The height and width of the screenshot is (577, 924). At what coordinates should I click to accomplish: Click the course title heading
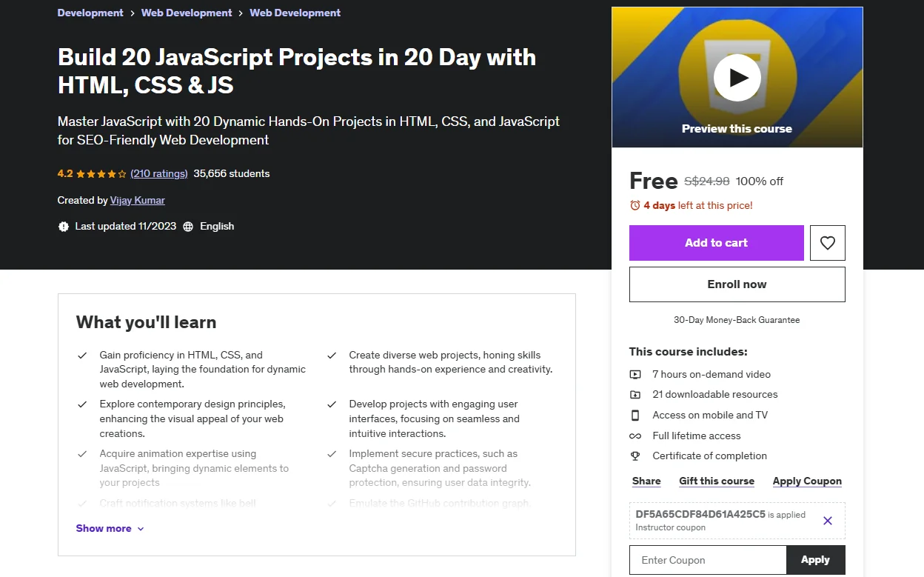pyautogui.click(x=297, y=71)
